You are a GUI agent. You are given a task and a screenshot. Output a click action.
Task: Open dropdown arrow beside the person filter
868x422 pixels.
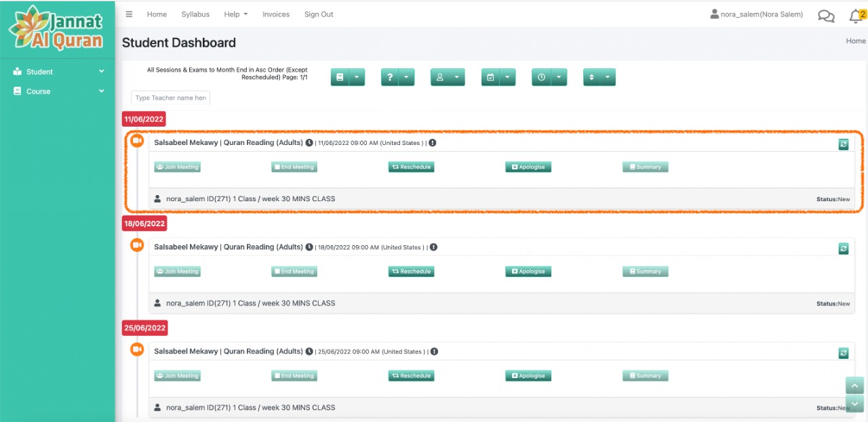456,77
